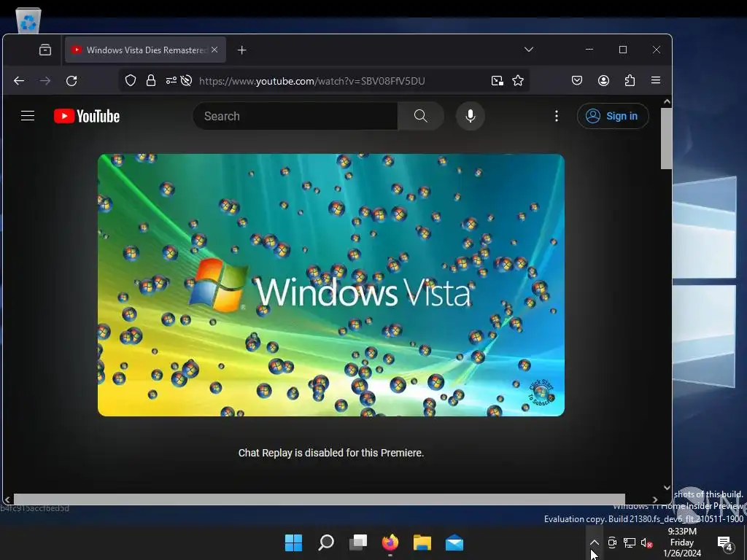Open File Explorer from taskbar

(x=422, y=542)
